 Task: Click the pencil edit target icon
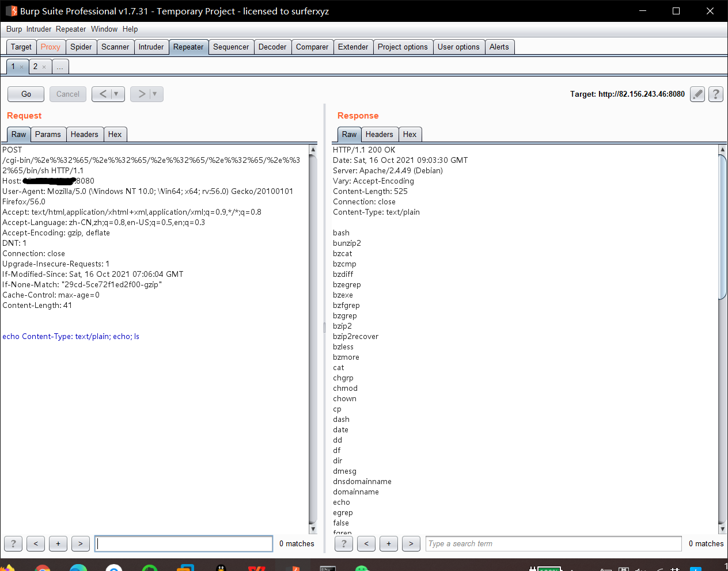point(697,94)
